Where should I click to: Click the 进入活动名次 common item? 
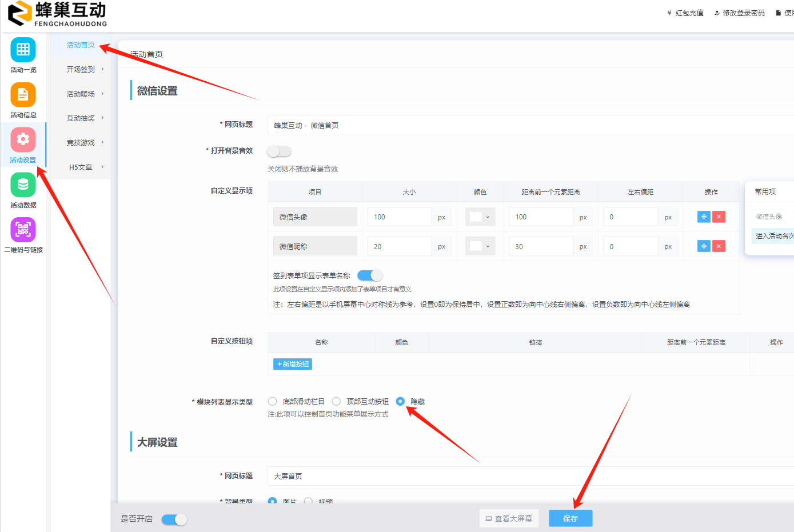click(x=773, y=235)
